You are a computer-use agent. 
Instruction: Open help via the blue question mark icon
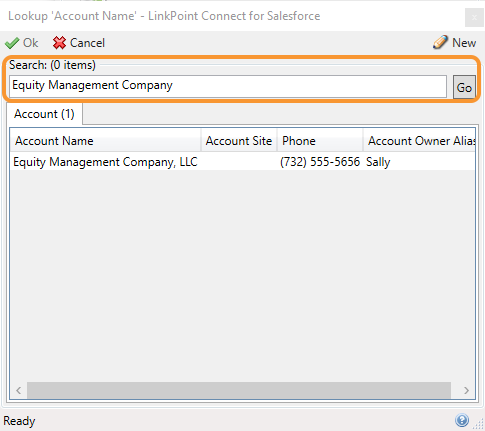point(462,420)
